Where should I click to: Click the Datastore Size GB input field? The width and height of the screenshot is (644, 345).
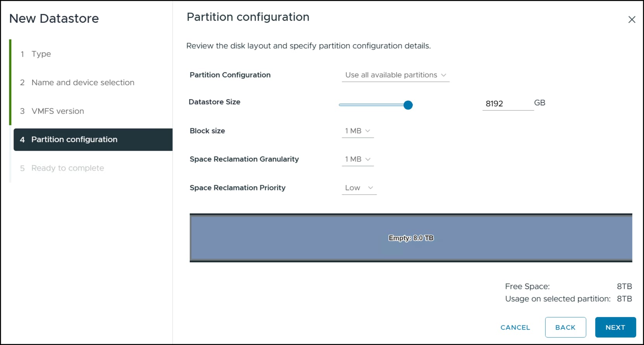(508, 103)
